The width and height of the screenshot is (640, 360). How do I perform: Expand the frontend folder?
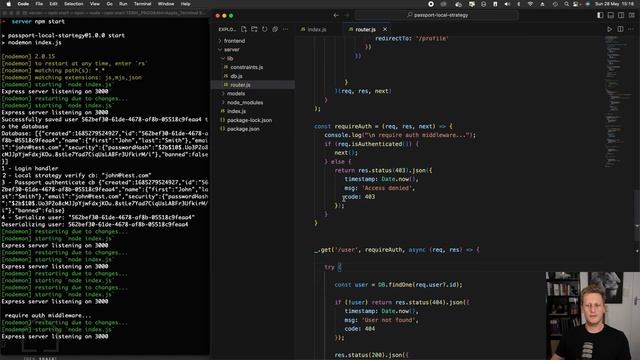(234, 41)
